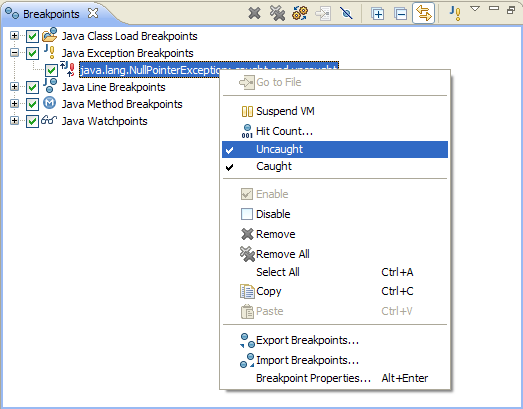
Task: Choose Import Breakpoints... menu item
Action: point(335,360)
